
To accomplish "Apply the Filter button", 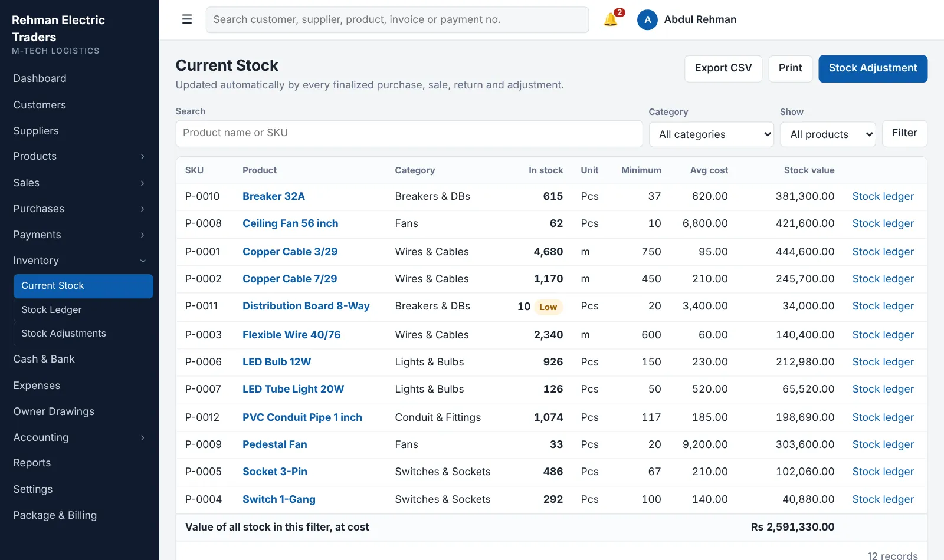I will 904,133.
